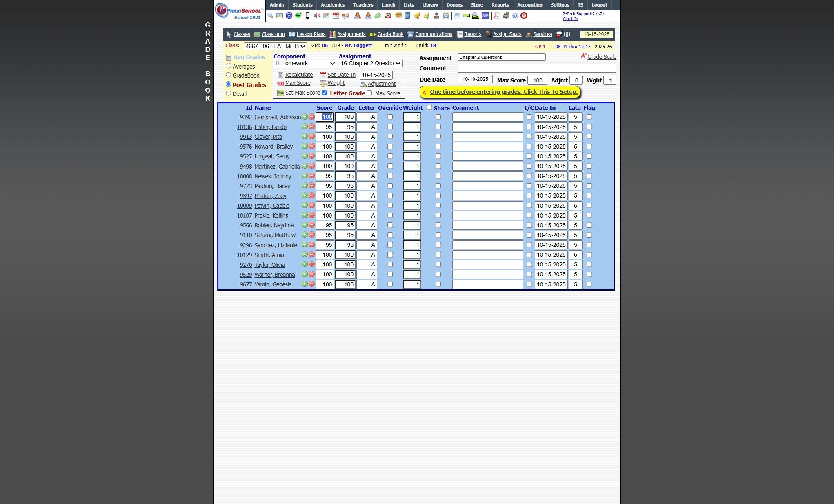Screen dimensions: 834x504
Task: Switch to the Lesson Plans tab
Action: pyautogui.click(x=311, y=34)
